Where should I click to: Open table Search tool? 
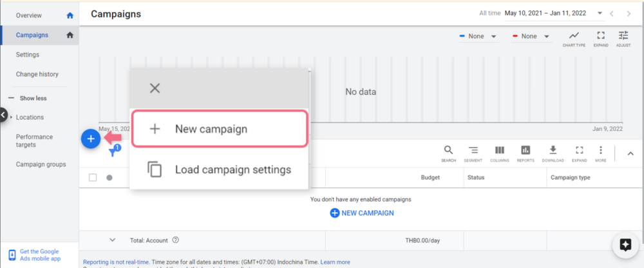(448, 154)
